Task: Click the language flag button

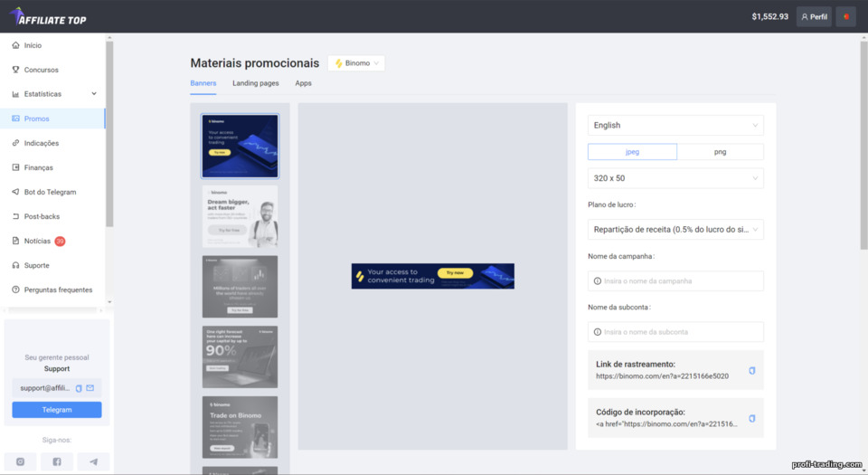Action: coord(846,16)
